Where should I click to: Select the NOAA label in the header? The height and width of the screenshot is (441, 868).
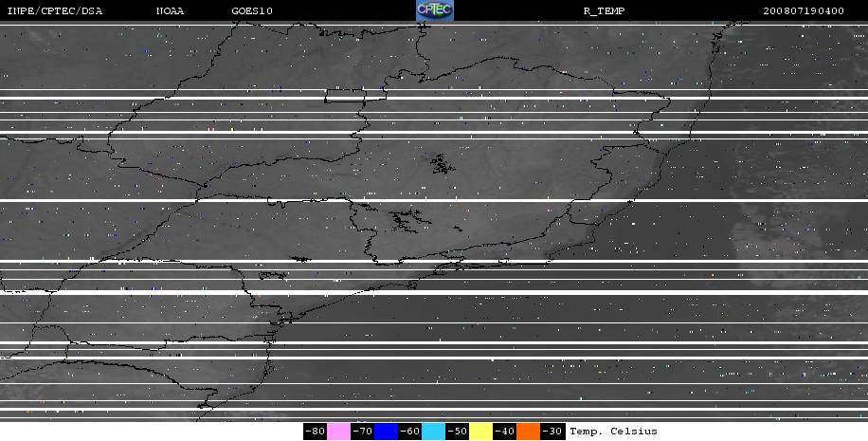pyautogui.click(x=170, y=11)
